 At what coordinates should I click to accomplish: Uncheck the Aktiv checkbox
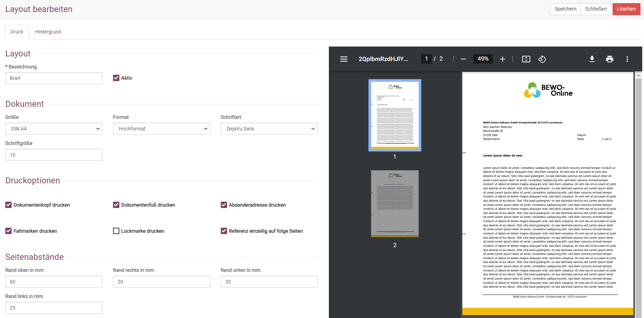click(x=116, y=78)
